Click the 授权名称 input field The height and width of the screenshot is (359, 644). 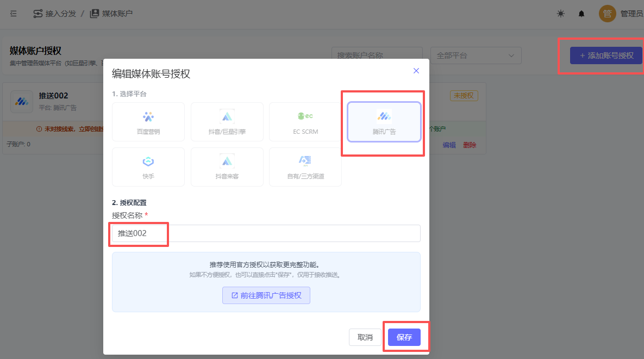point(266,233)
